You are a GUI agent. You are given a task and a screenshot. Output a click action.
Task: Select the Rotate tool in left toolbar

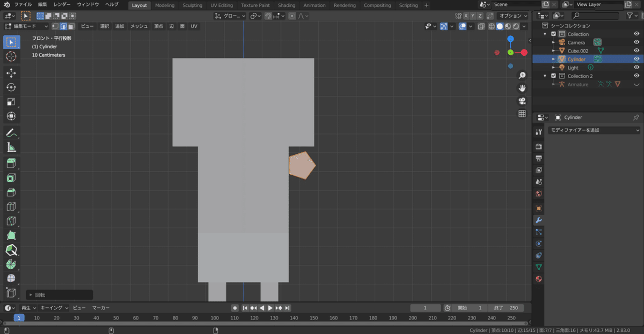tap(11, 87)
